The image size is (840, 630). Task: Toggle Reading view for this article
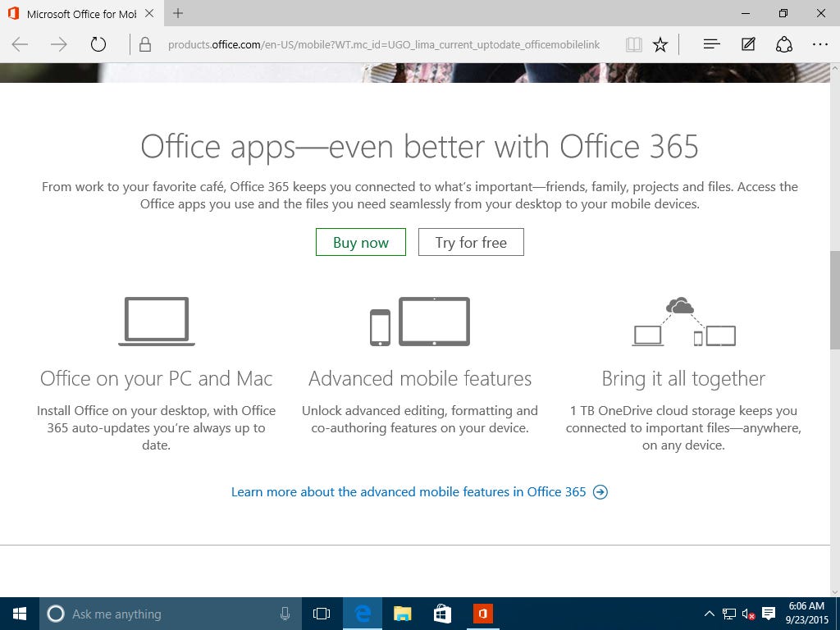pyautogui.click(x=633, y=44)
